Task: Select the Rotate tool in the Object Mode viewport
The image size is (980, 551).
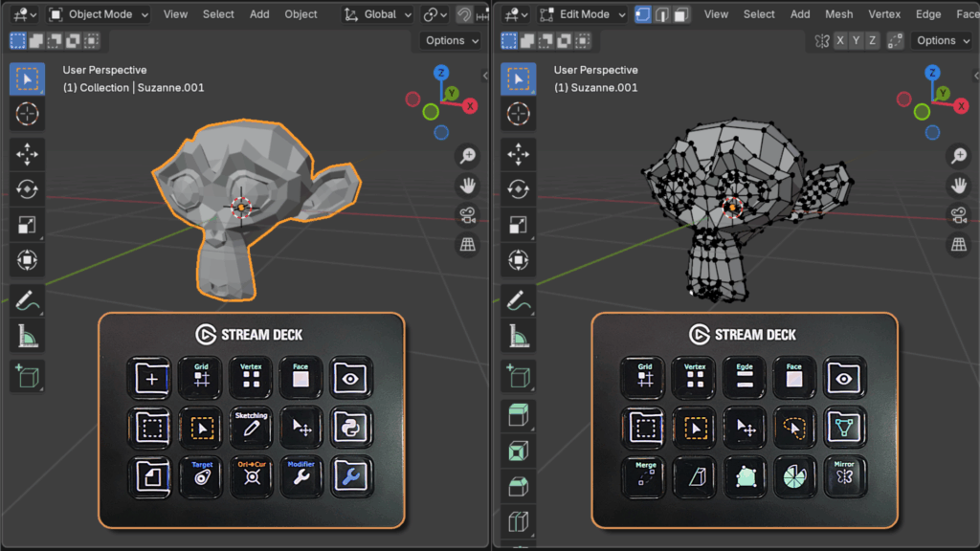Action: (27, 188)
